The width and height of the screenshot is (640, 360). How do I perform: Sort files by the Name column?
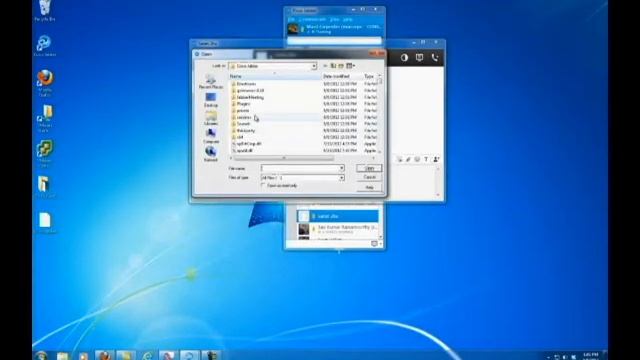click(274, 76)
